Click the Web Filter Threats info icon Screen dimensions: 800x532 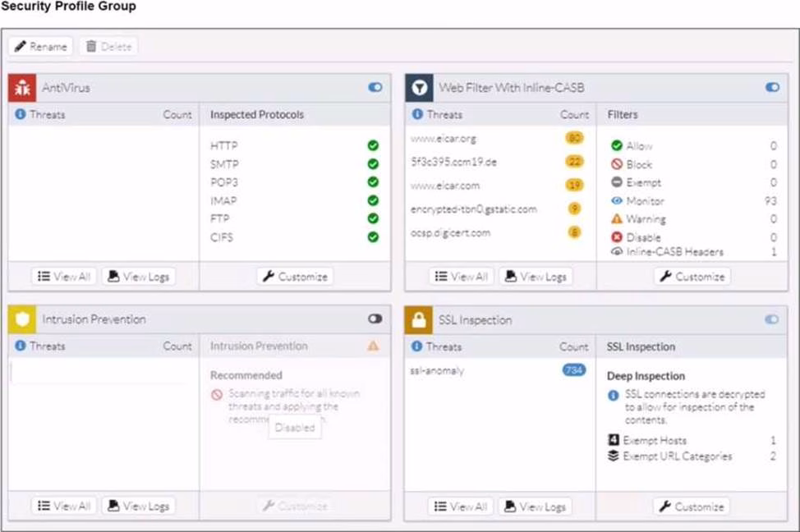tap(417, 114)
